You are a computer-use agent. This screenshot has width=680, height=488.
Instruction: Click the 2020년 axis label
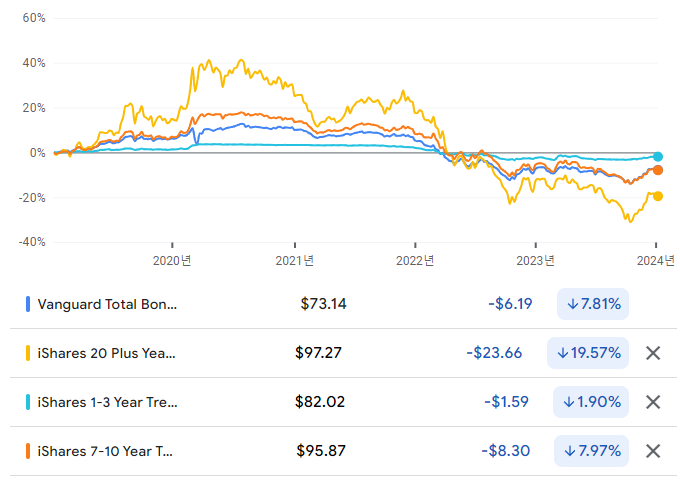[x=172, y=261]
